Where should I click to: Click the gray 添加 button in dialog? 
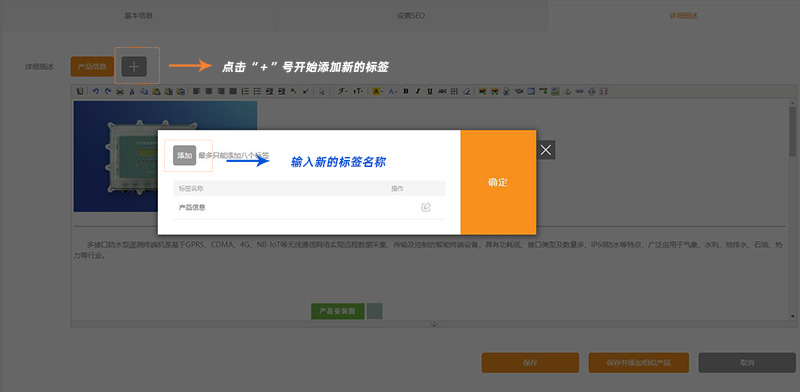(184, 155)
